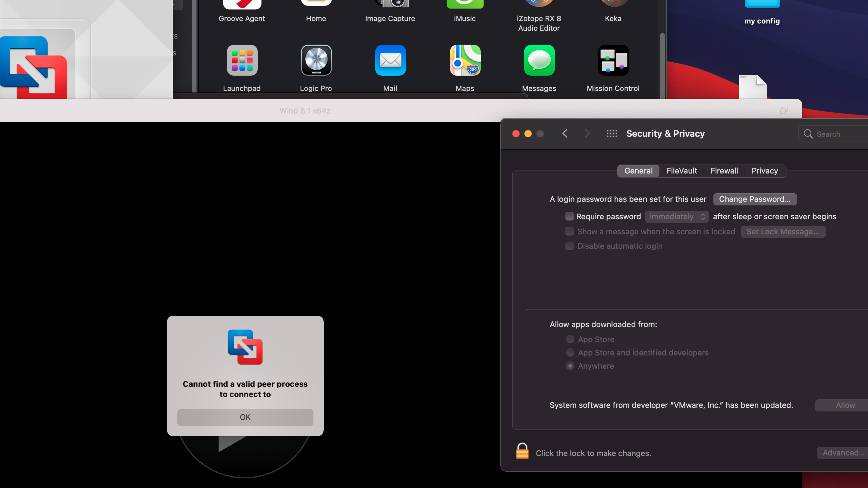This screenshot has height=488, width=868.
Task: Click the lock icon to make changes
Action: click(x=522, y=451)
